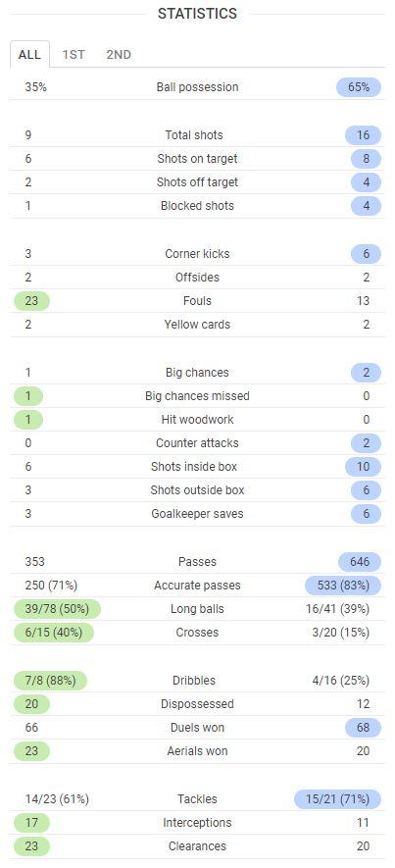Select Tackles 15/21 (71%) badge
The image size is (395, 868).
[x=337, y=799]
